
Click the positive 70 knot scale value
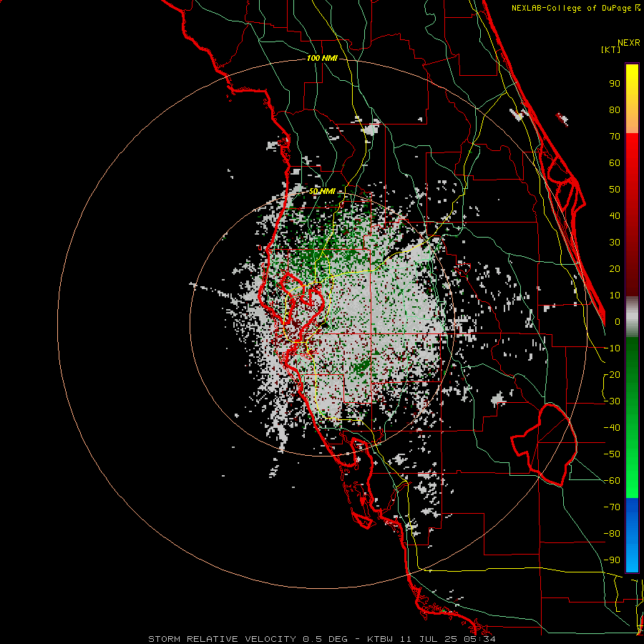point(615,137)
